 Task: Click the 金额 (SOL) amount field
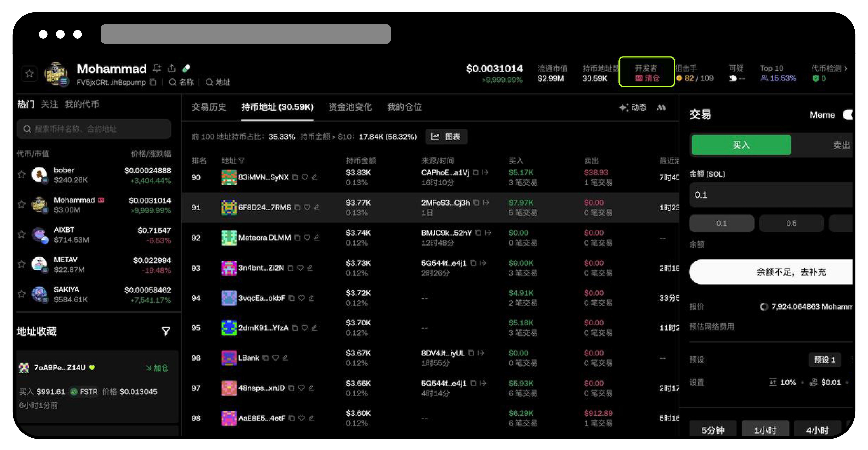(x=771, y=195)
